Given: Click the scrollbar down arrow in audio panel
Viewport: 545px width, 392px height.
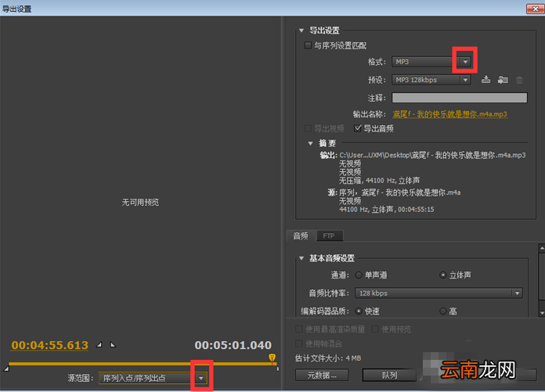Looking at the screenshot, I should click(x=542, y=313).
